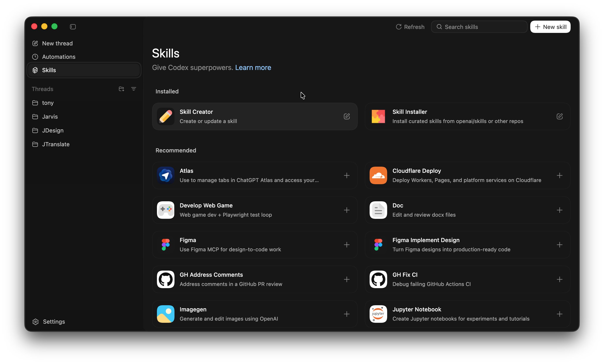604x364 pixels.
Task: Edit the Skill Creator skill
Action: 347,116
